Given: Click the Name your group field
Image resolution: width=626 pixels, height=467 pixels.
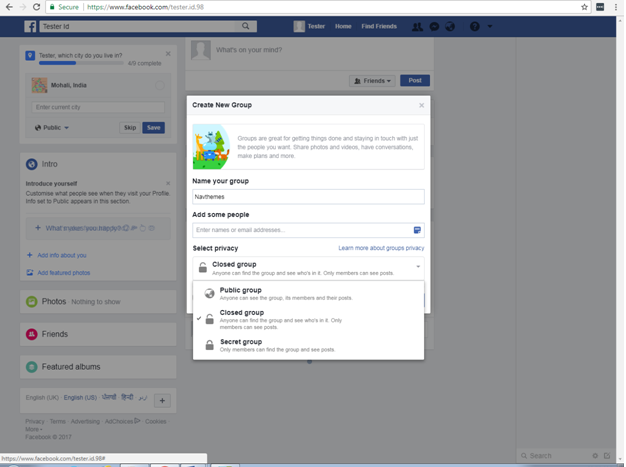Looking at the screenshot, I should [x=308, y=197].
